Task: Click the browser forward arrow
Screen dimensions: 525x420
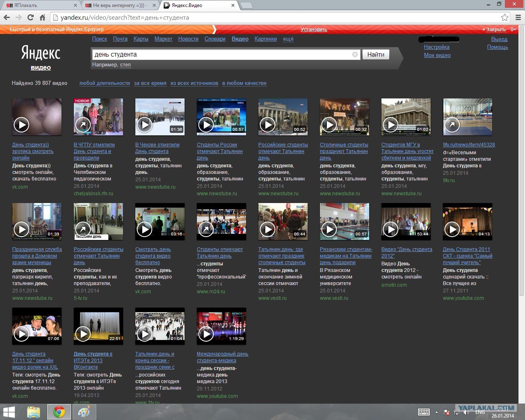Action: pos(18,18)
